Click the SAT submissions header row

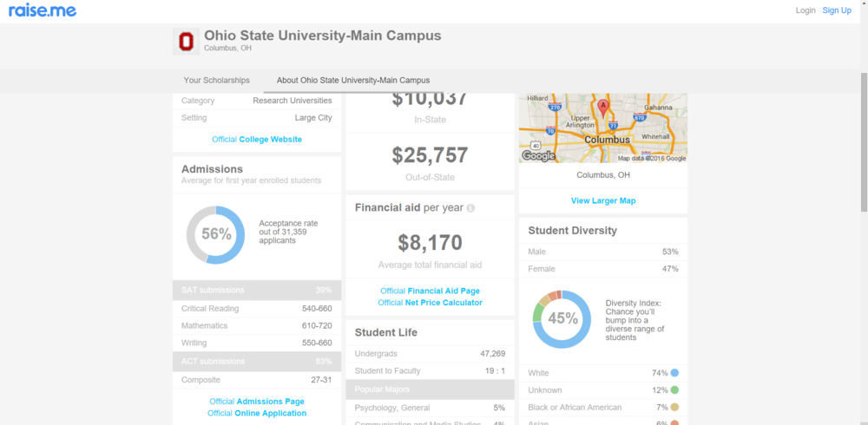(257, 290)
